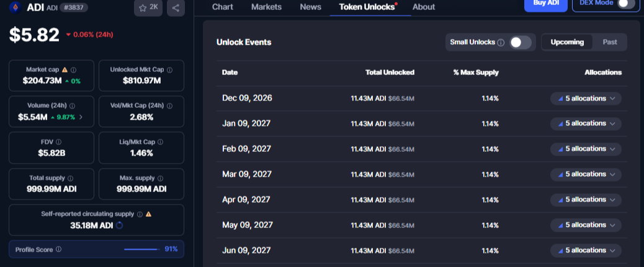Open Vol/Mkt Cap (24h) info icon

pyautogui.click(x=169, y=106)
